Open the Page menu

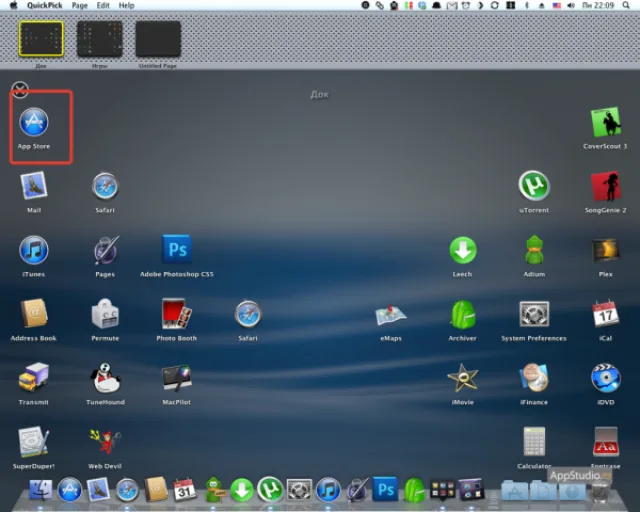point(80,5)
